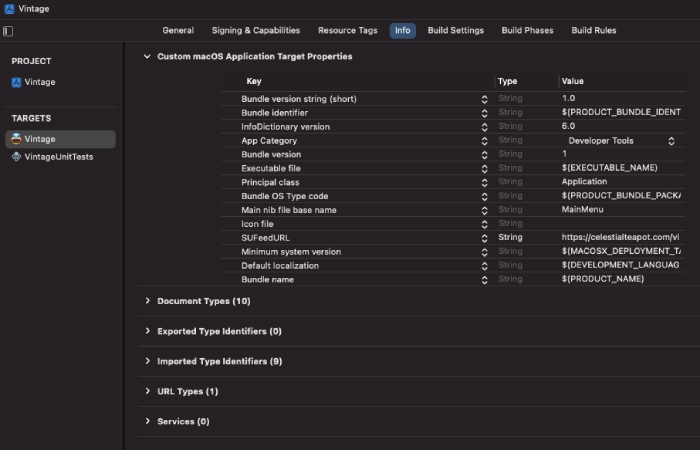
Task: Open key stepper for InfoDictionary version
Action: point(484,127)
